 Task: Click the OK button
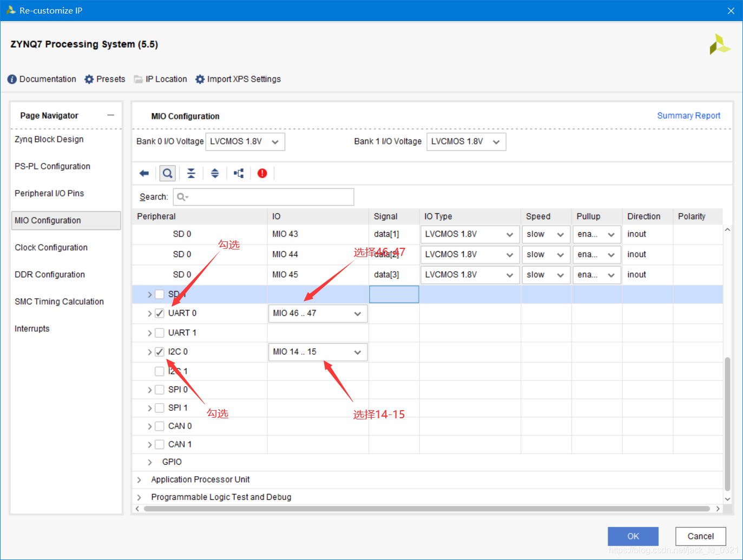click(x=633, y=536)
